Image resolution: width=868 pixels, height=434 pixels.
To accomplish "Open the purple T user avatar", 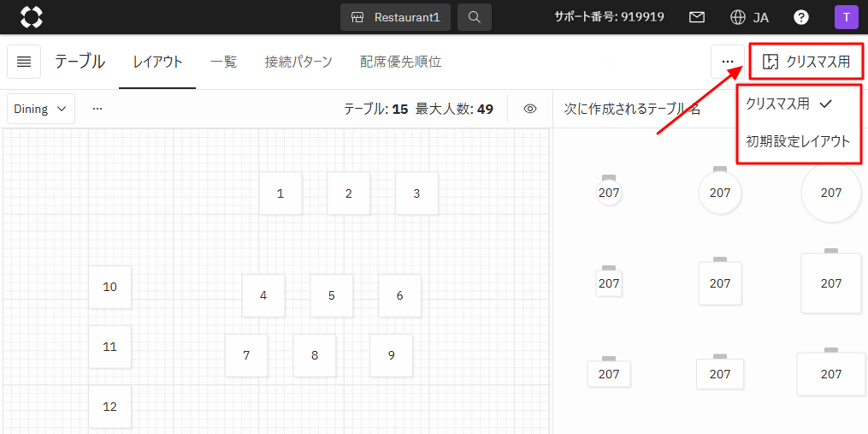I will pos(847,17).
